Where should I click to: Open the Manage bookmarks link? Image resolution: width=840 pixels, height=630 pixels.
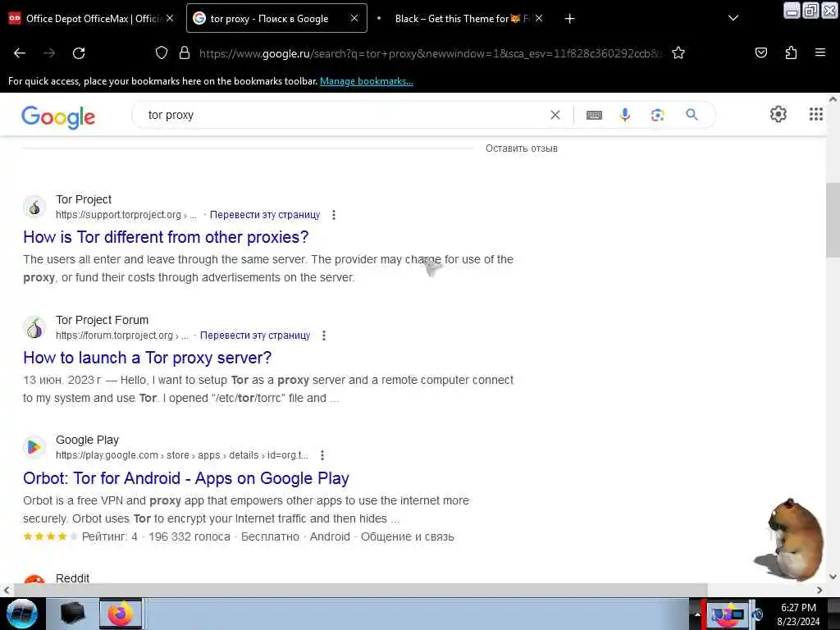point(367,81)
